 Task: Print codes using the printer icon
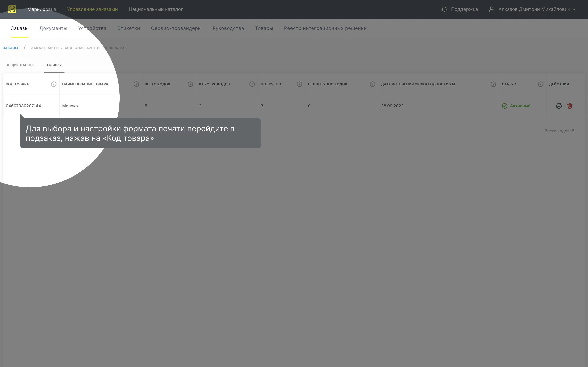(x=559, y=106)
